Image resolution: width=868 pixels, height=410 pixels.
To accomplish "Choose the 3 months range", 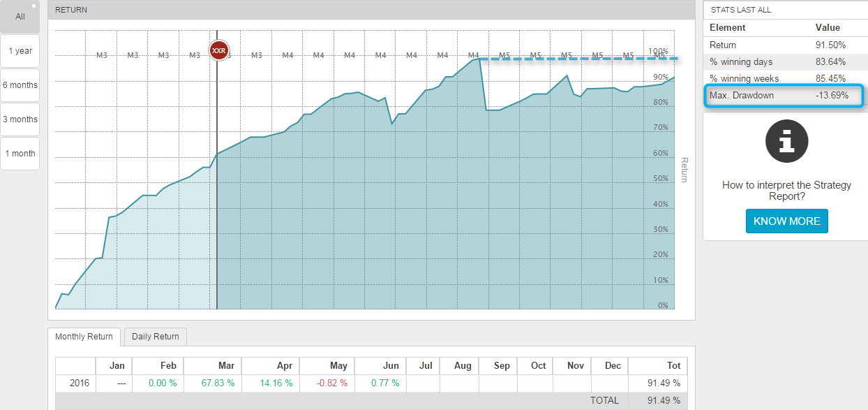I will 20,119.
